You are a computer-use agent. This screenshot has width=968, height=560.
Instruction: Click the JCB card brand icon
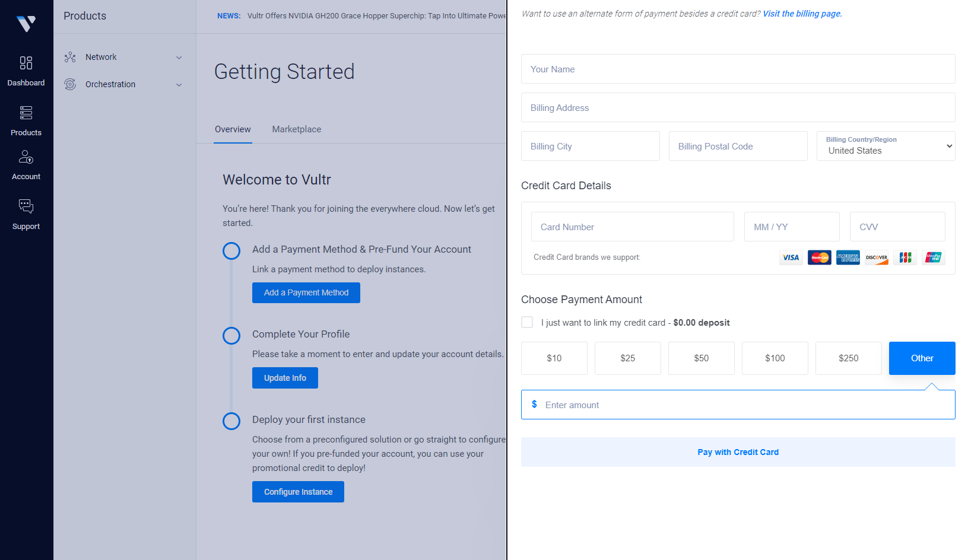(x=905, y=257)
